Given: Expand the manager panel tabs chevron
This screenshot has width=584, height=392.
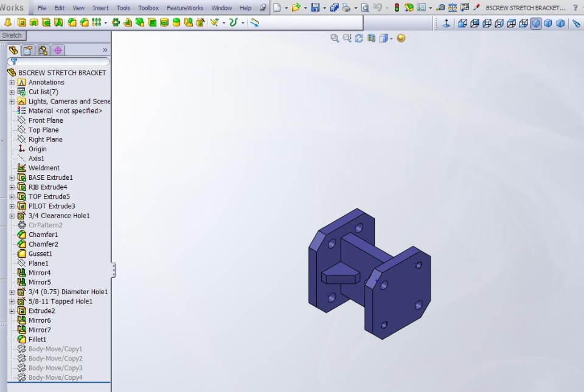Looking at the screenshot, I should tap(105, 50).
